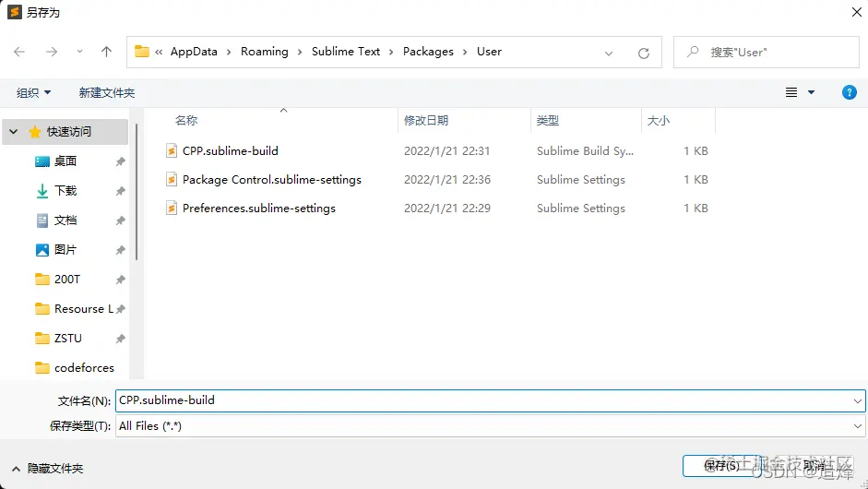The width and height of the screenshot is (868, 489).
Task: Select the CPP.sublime-build file
Action: (231, 150)
